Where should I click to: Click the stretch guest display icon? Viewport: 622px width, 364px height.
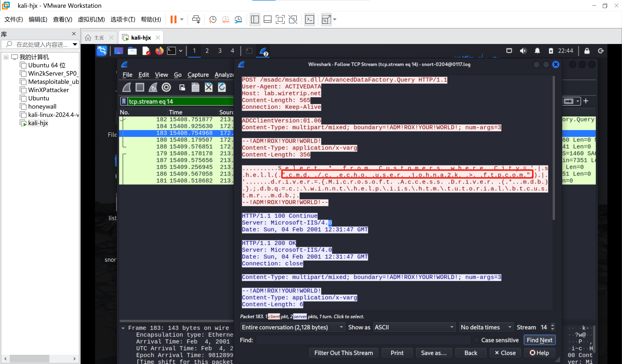click(x=326, y=19)
